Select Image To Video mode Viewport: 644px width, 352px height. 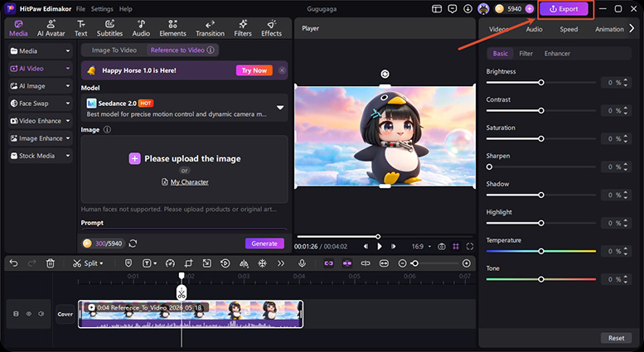114,50
